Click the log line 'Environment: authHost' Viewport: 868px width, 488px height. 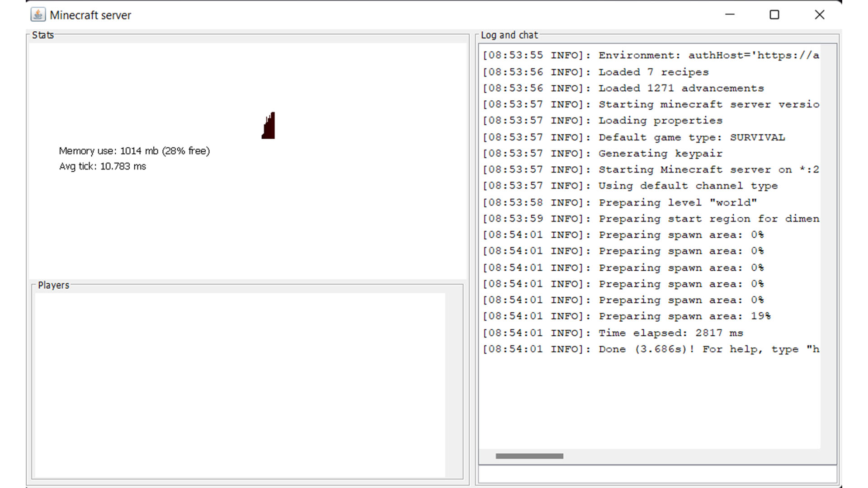point(651,55)
